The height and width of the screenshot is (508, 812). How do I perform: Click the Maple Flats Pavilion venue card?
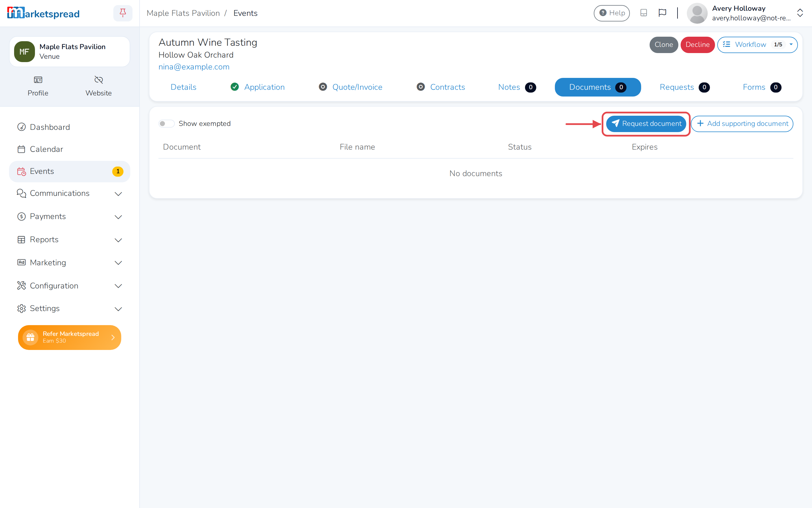(69, 52)
